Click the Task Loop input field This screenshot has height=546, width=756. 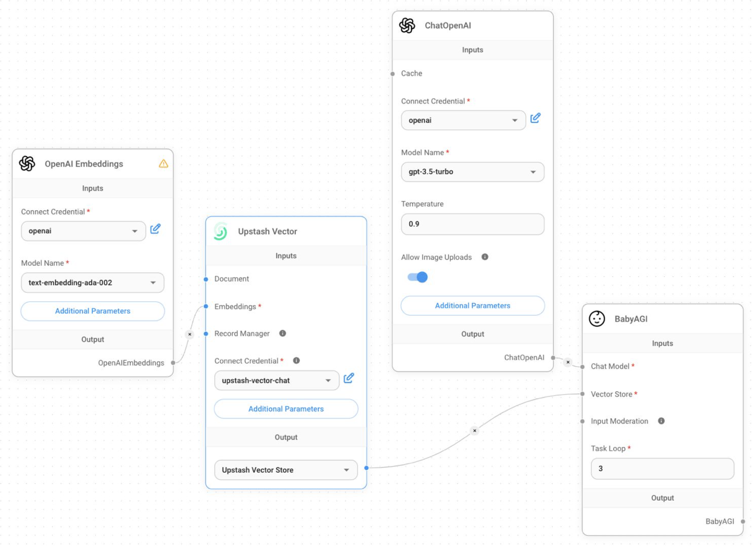coord(662,469)
